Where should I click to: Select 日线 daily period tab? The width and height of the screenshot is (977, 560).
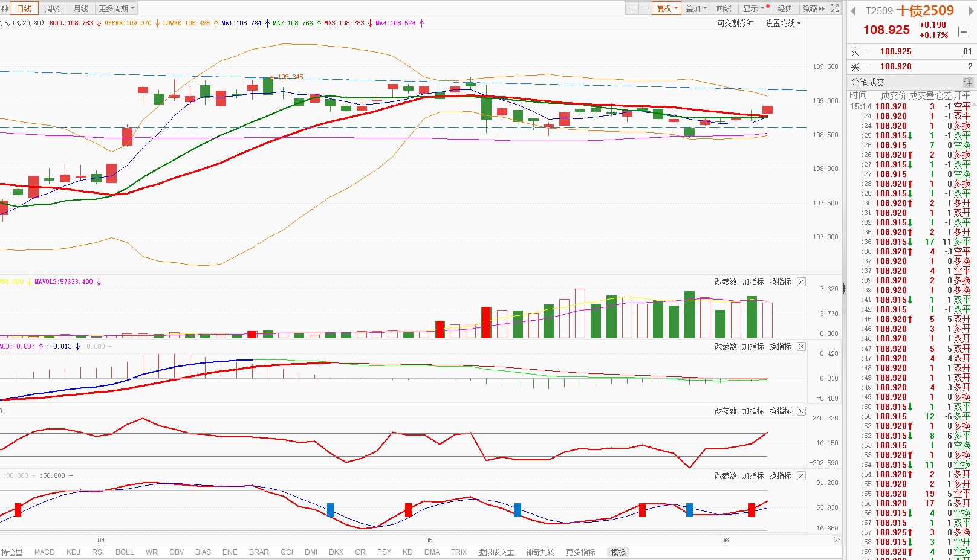pos(24,8)
